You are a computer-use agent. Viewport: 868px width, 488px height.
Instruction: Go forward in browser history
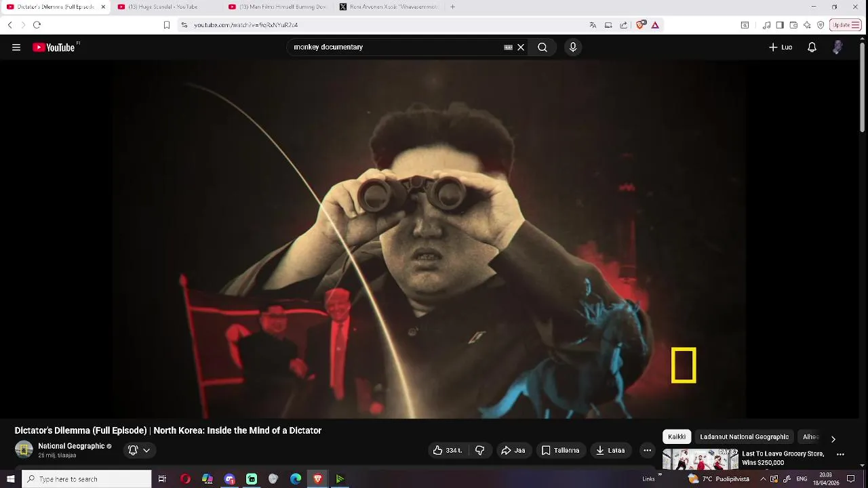[x=23, y=25]
